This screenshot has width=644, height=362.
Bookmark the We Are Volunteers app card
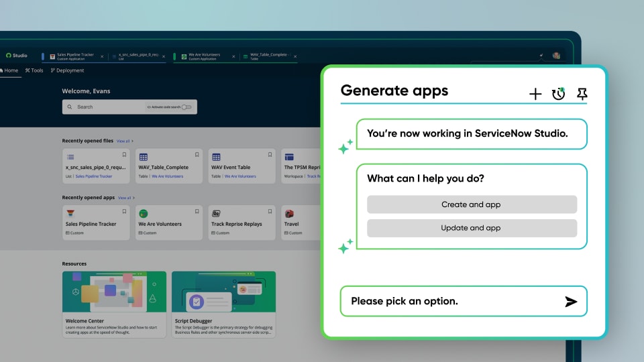tap(197, 211)
